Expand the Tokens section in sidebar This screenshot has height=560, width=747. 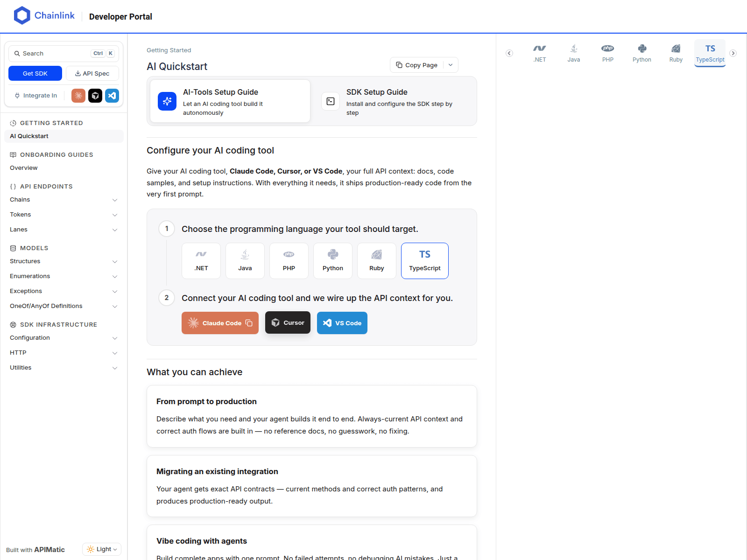point(64,215)
